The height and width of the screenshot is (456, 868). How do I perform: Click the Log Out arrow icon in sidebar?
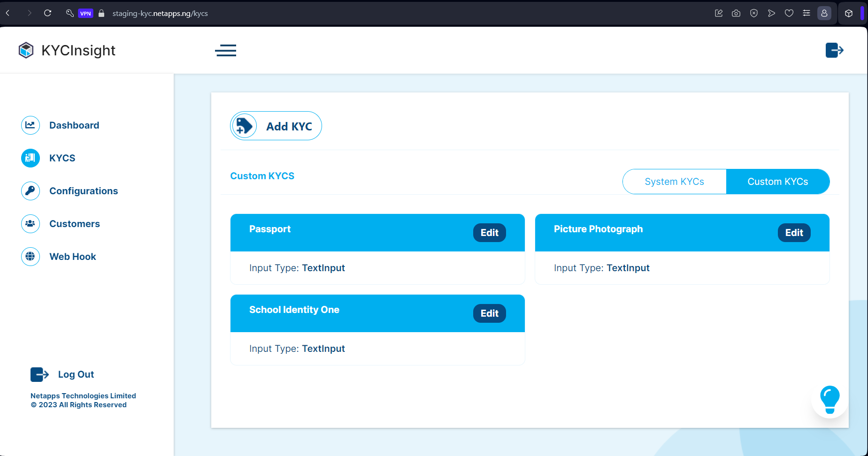[40, 374]
